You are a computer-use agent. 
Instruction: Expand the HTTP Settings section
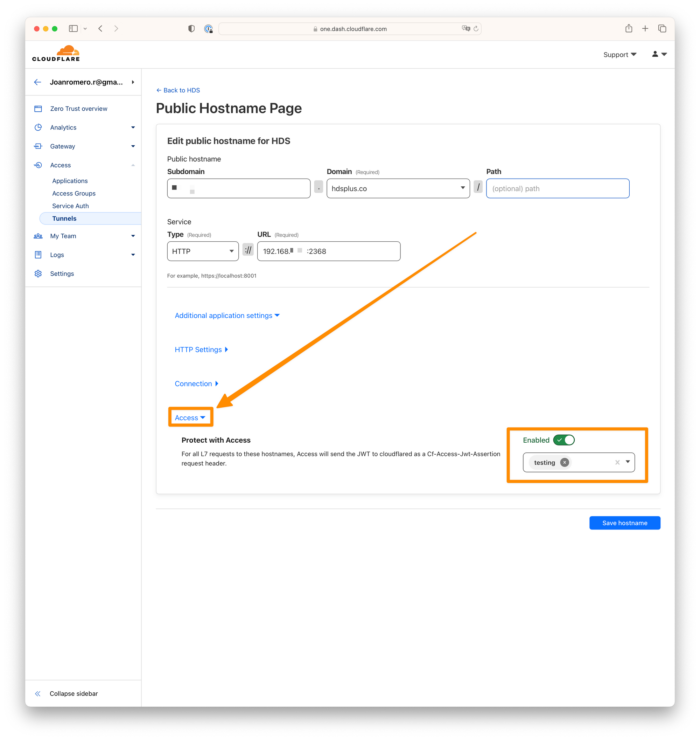pos(201,350)
